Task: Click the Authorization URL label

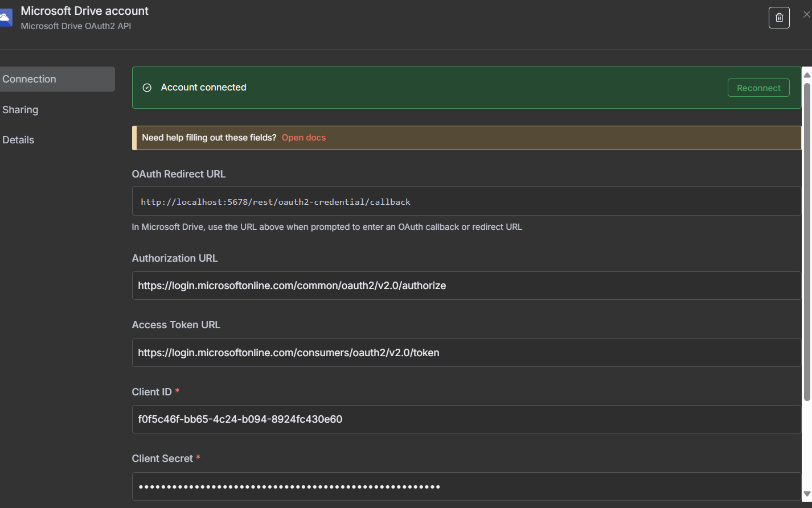Action: coord(175,258)
